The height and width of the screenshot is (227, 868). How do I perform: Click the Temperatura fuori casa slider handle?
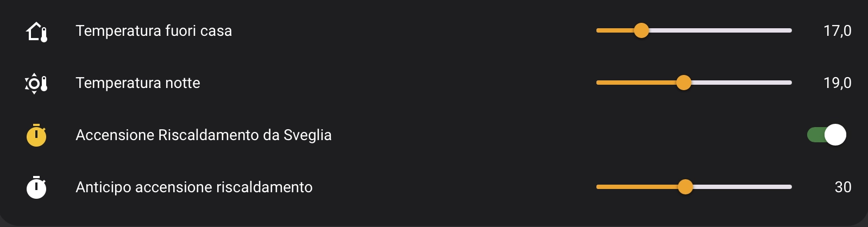tap(641, 30)
